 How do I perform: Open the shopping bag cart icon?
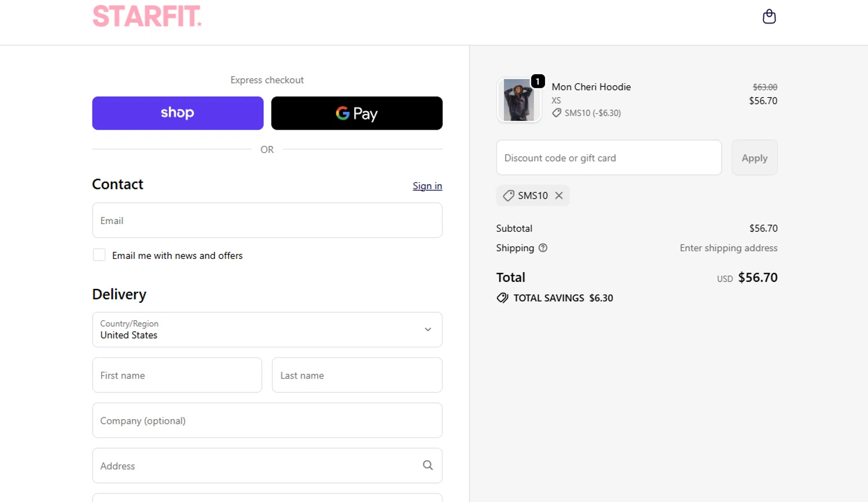(x=769, y=16)
